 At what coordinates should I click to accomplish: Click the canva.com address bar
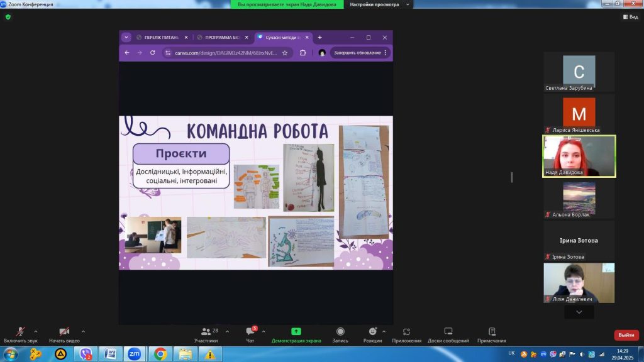226,53
